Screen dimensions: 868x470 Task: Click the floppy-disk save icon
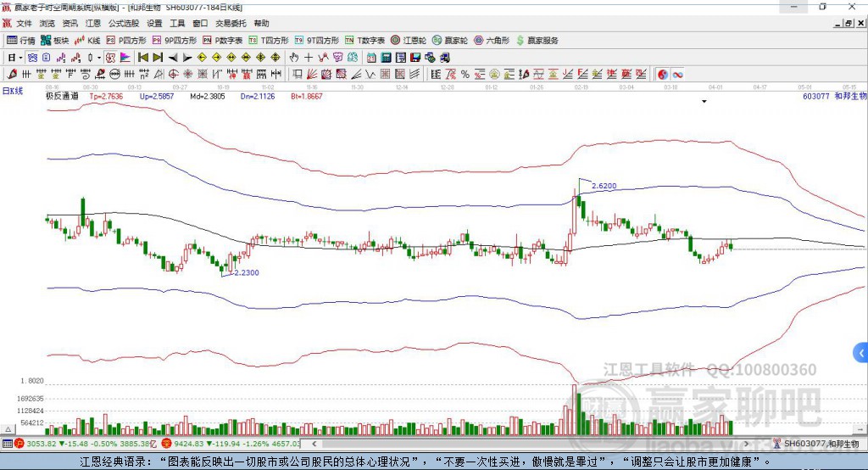pos(415,58)
